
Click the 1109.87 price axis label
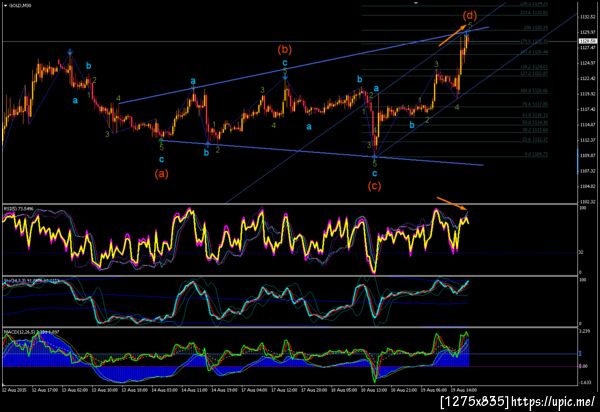588,156
